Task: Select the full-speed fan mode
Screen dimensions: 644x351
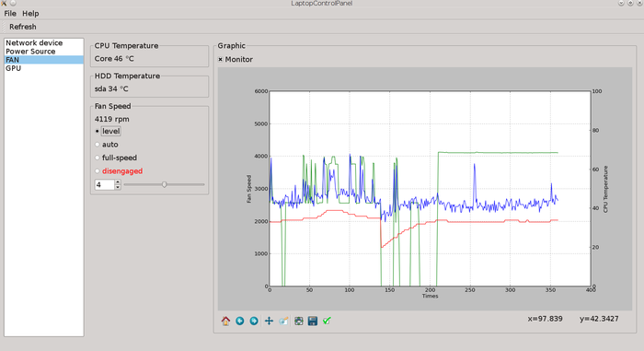Action: click(98, 158)
